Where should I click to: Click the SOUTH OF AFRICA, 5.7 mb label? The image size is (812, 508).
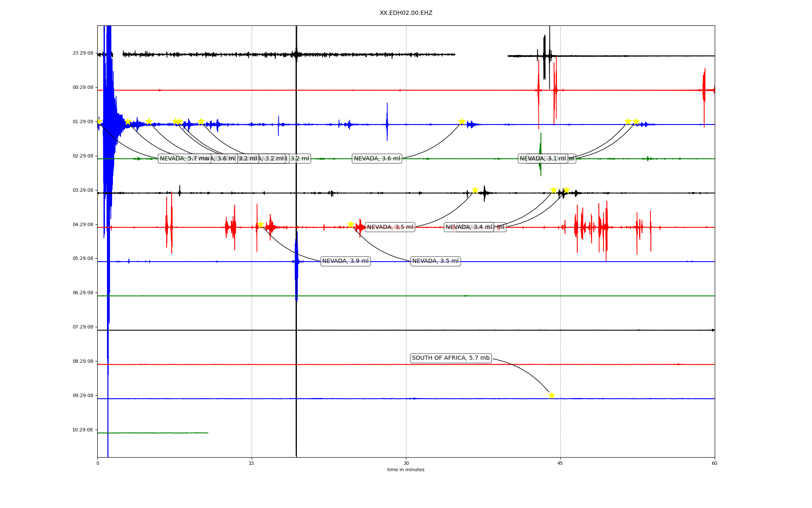click(450, 358)
